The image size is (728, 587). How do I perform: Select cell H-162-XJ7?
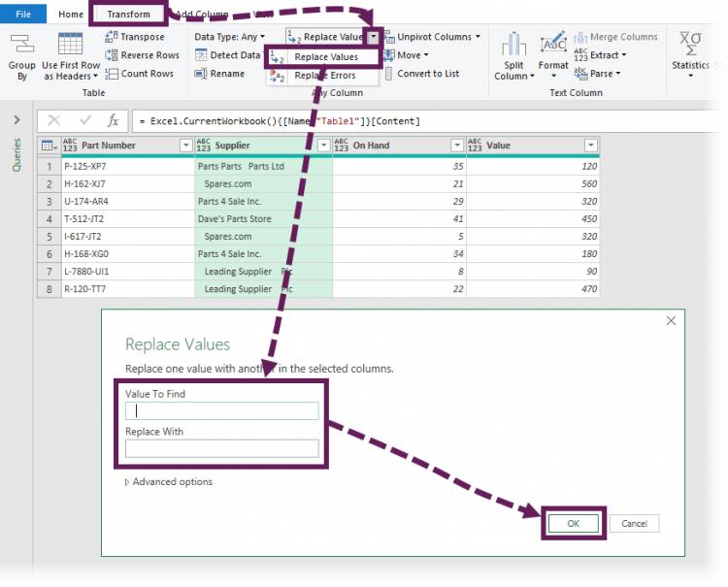[x=128, y=183]
